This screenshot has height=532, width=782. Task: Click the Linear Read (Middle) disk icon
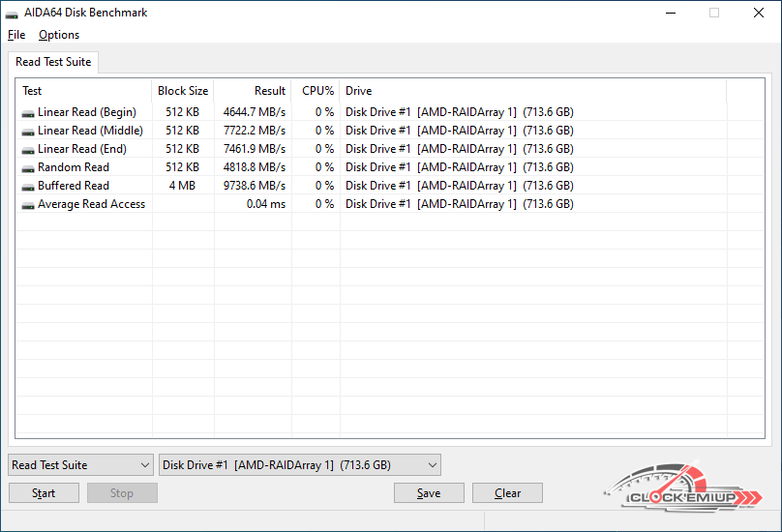click(28, 132)
